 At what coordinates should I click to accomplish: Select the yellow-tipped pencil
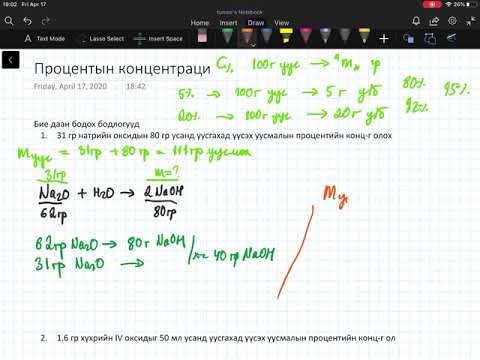364,36
